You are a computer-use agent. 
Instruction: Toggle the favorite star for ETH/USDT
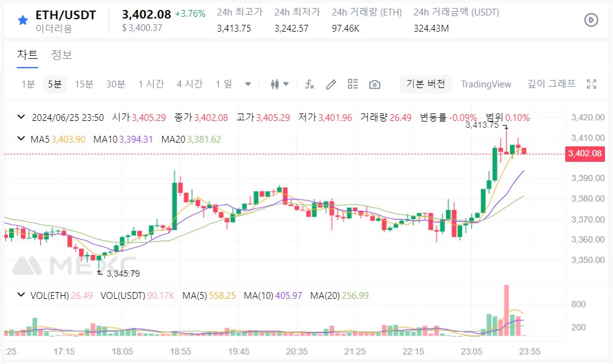pyautogui.click(x=23, y=20)
